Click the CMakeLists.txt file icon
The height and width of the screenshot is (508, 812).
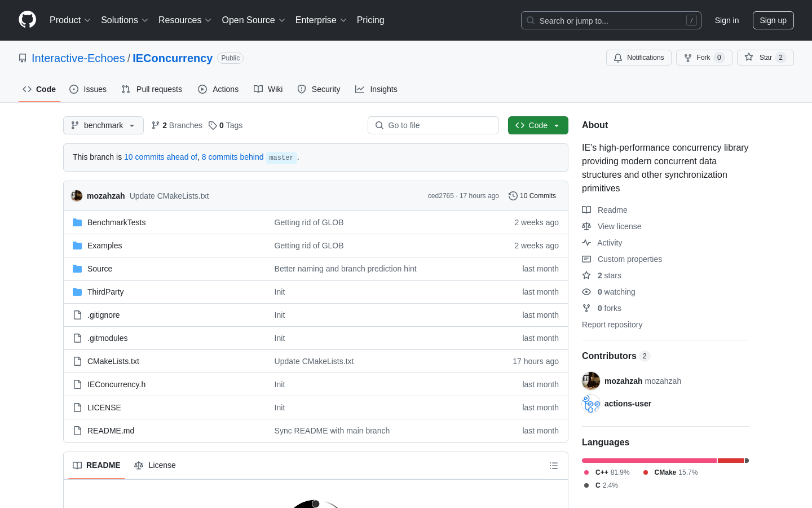coord(77,361)
